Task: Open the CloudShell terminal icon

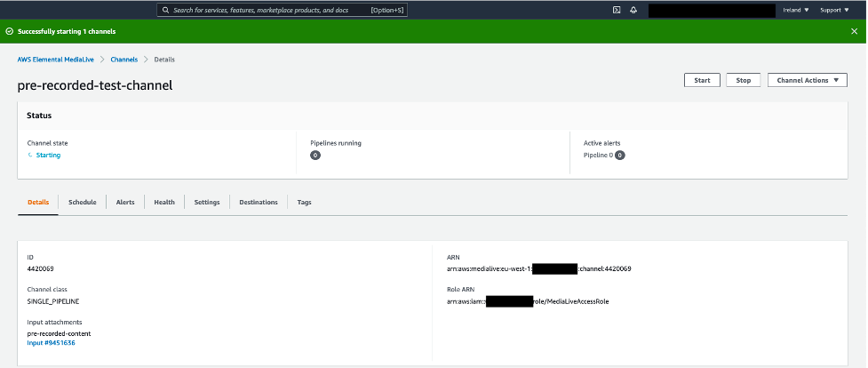Action: 616,10
